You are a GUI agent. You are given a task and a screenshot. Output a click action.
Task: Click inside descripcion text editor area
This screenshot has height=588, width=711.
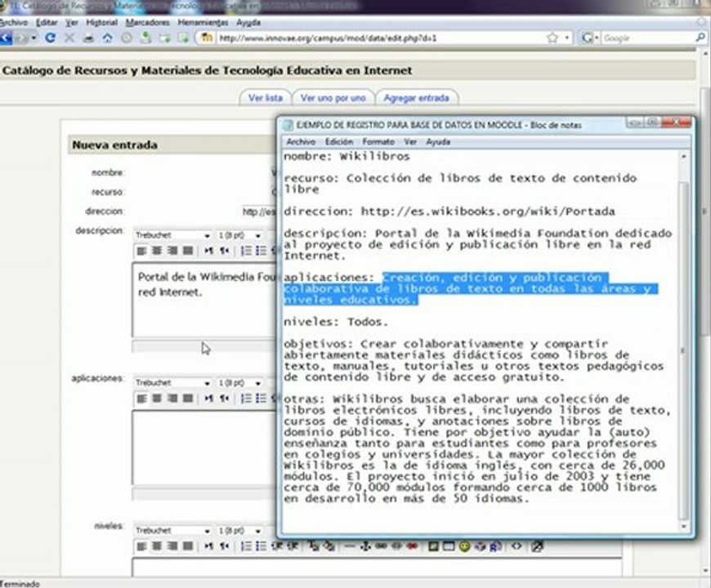(x=204, y=300)
